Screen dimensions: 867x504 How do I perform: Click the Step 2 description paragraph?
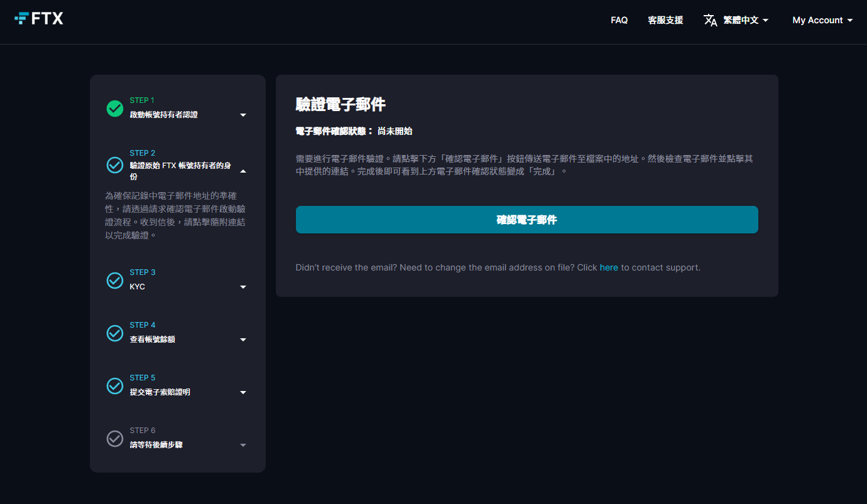tap(175, 215)
